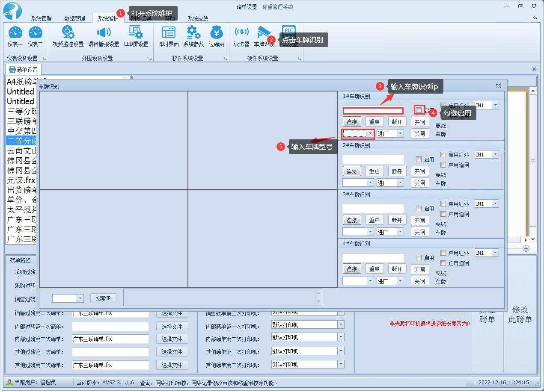Open the 2#车牌识别 IN1 dropdown
This screenshot has height=392, width=544.
[x=495, y=154]
